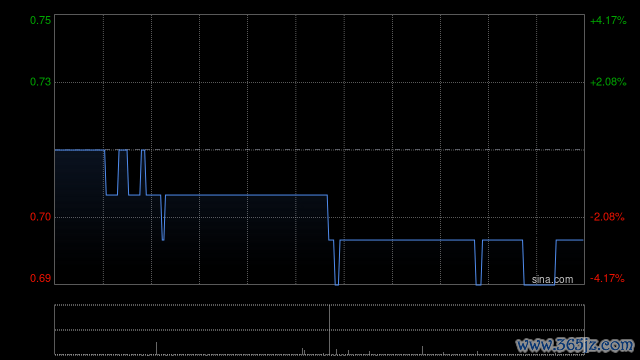The image size is (640, 360).
Task: Click the 0.75 price axis label
Action: [40, 20]
